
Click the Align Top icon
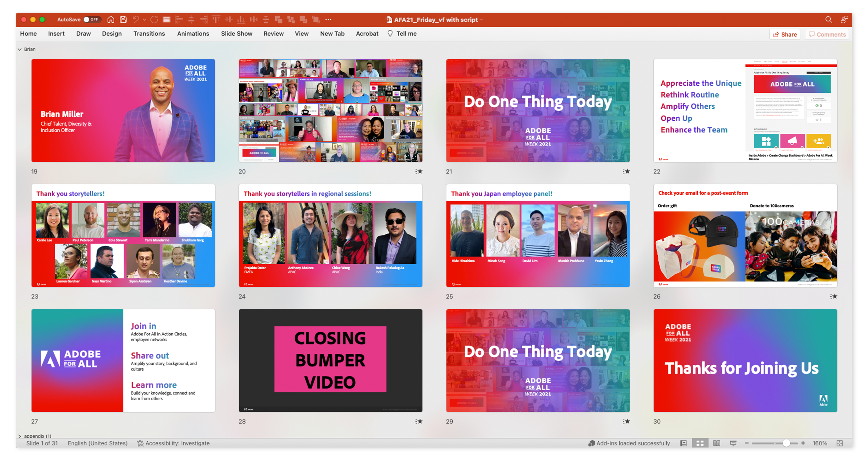coord(216,19)
